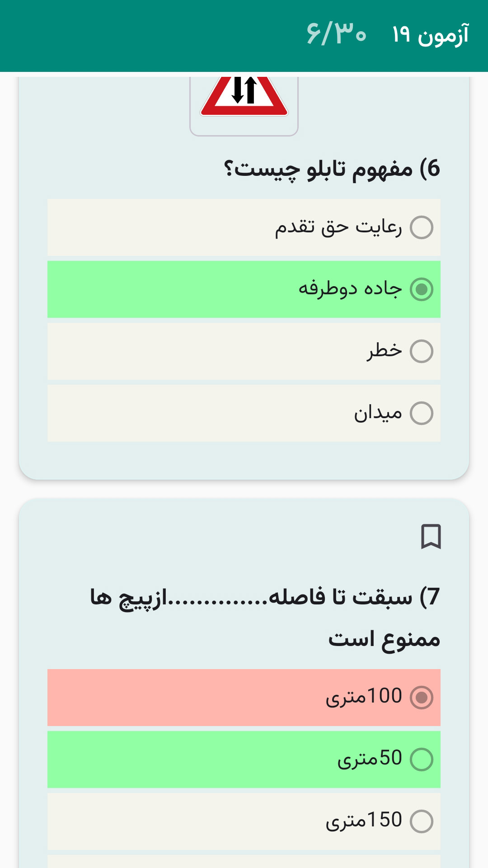The width and height of the screenshot is (488, 868).
Task: Tap the green highlighted correct answer row
Action: point(244,290)
